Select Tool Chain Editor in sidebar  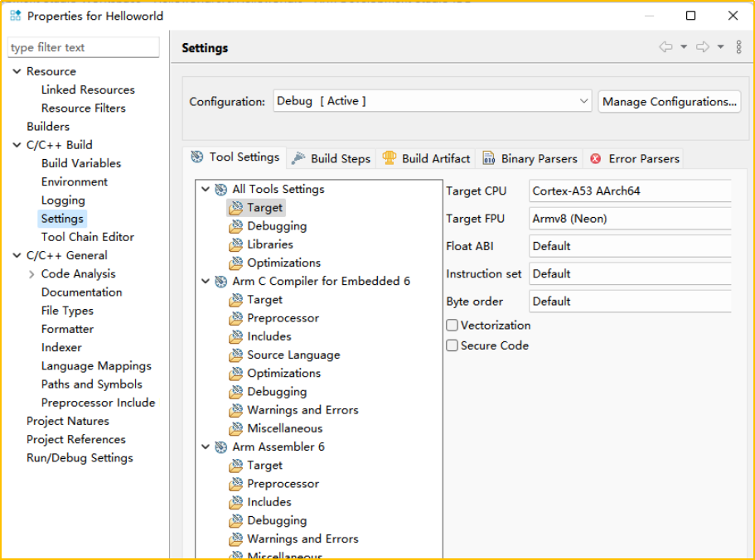pos(87,237)
